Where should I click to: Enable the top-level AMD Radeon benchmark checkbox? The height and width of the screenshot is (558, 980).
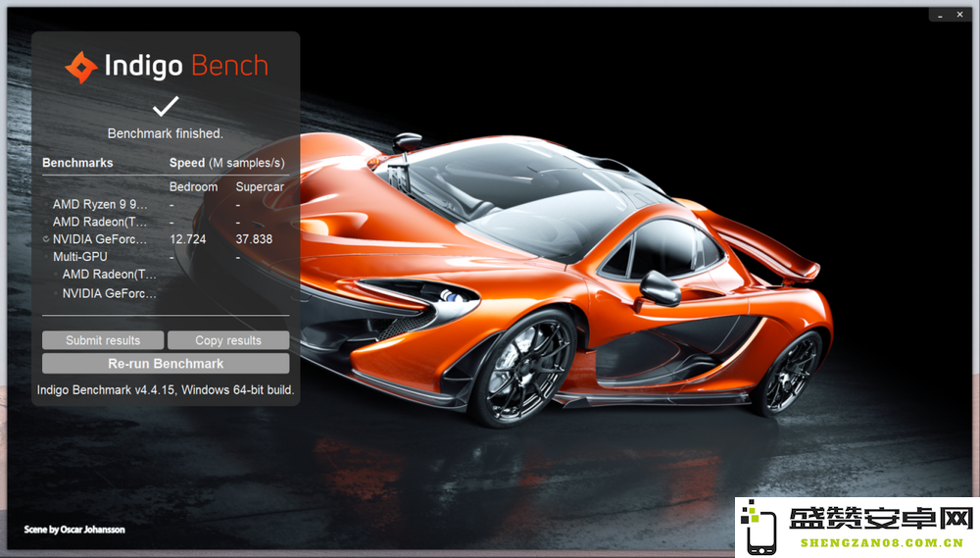pos(46,222)
